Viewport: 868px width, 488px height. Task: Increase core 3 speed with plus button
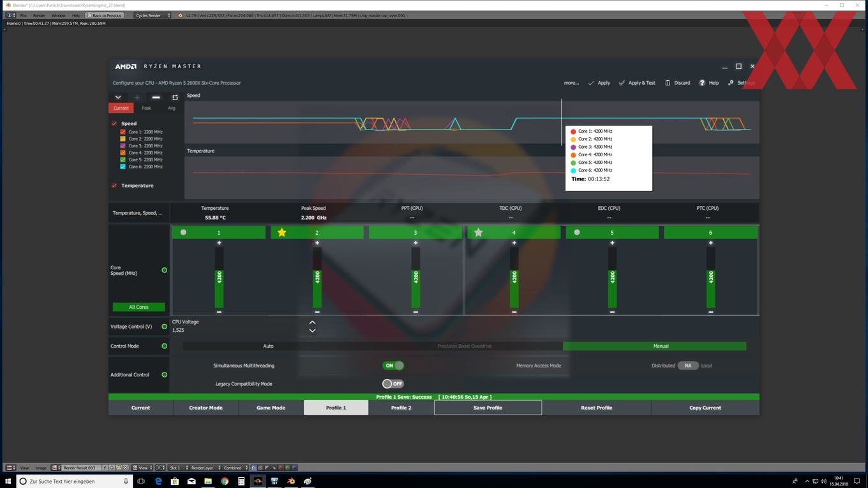click(415, 243)
